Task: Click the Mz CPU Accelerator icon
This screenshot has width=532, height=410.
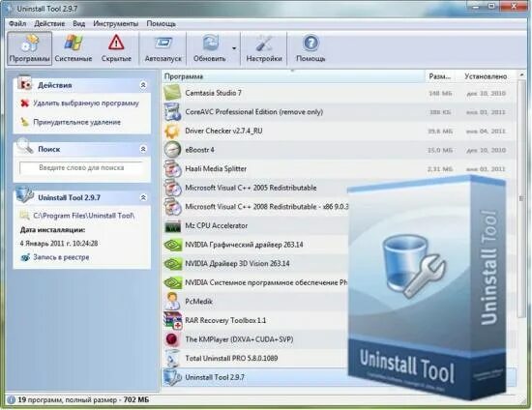Action: [173, 226]
